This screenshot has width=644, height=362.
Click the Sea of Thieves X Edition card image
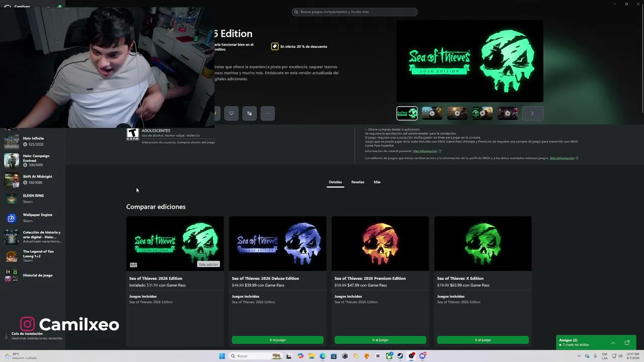coord(483,243)
